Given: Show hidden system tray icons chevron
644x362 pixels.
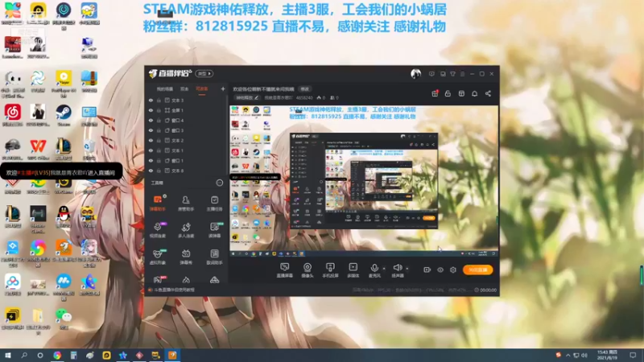Looking at the screenshot, I should [568, 356].
